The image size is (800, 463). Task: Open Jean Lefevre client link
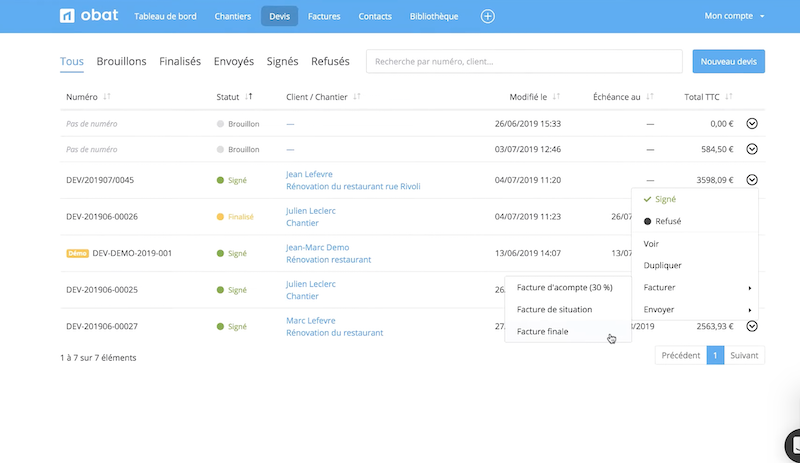309,174
